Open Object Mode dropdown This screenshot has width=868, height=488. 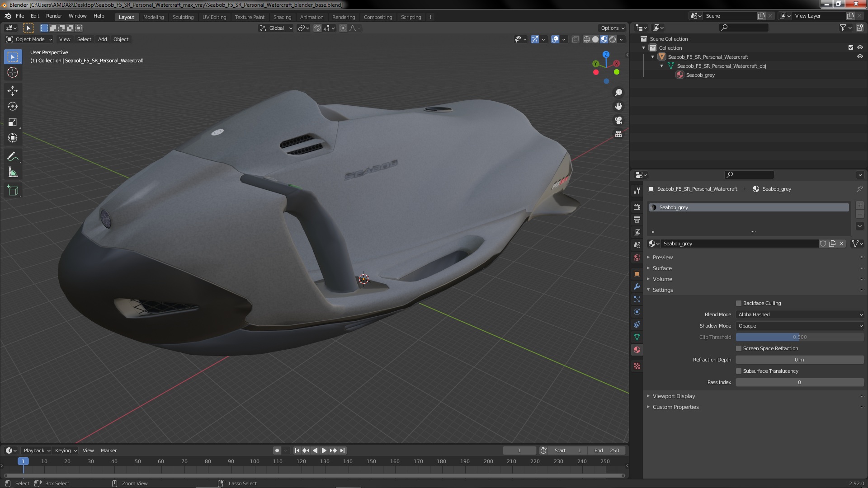[x=29, y=39]
